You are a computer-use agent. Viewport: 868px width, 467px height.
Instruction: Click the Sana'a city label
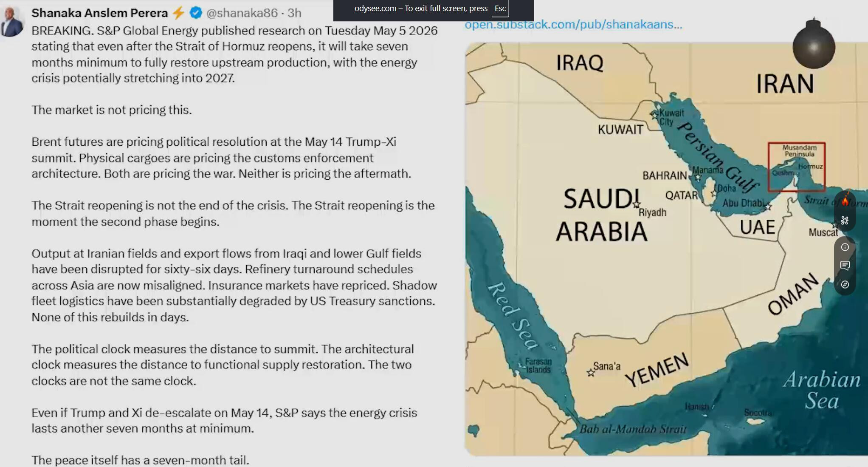tap(606, 366)
